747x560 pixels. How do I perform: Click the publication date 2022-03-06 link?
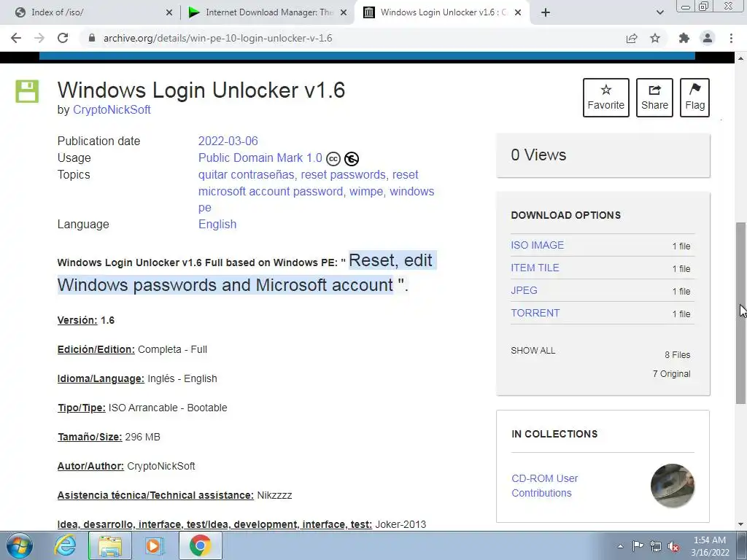[228, 141]
